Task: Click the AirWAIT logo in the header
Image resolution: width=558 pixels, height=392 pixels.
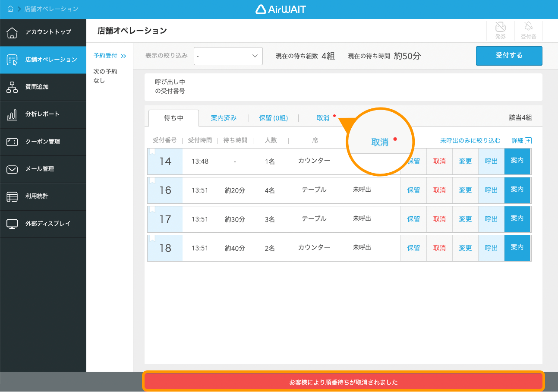Action: pos(281,9)
